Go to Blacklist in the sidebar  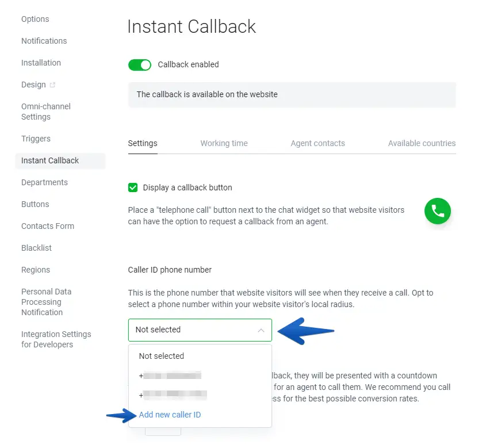click(x=36, y=248)
